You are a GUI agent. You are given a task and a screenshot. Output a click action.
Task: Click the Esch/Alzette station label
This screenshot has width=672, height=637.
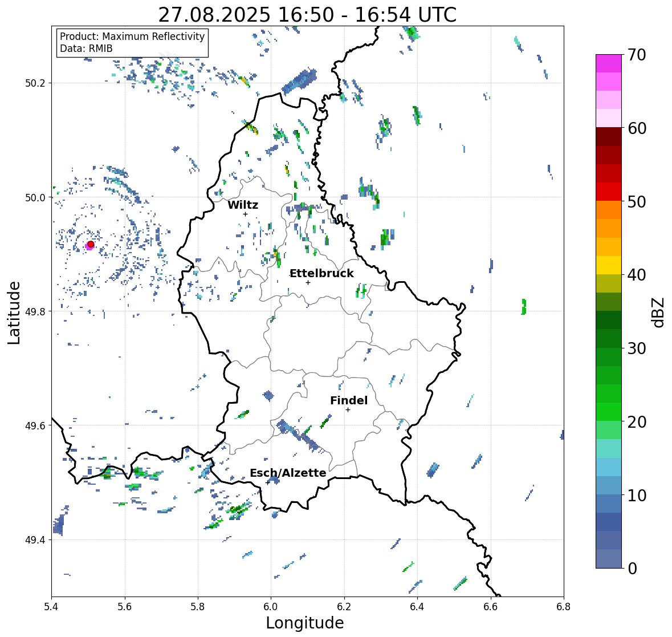click(288, 473)
